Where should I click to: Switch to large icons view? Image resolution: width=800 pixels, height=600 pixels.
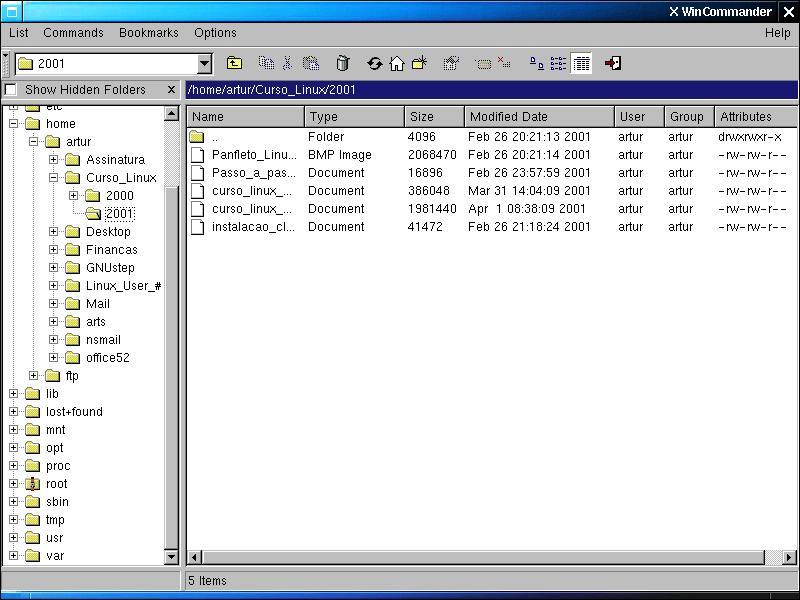coord(536,63)
